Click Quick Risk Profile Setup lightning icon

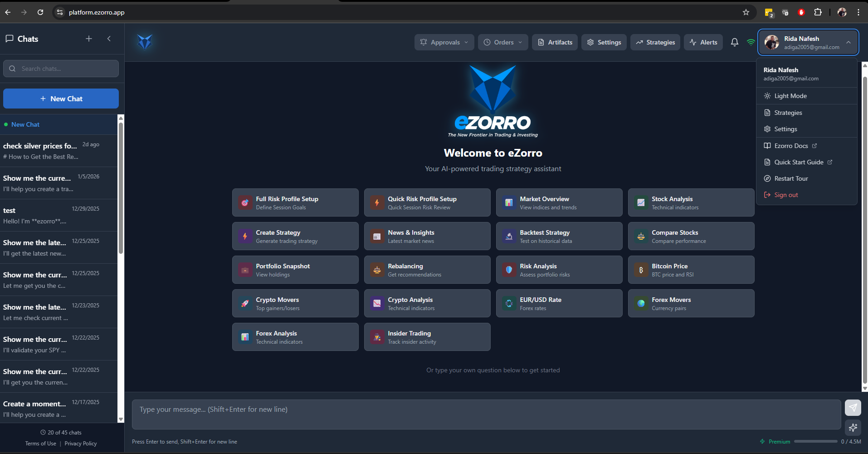pyautogui.click(x=377, y=202)
